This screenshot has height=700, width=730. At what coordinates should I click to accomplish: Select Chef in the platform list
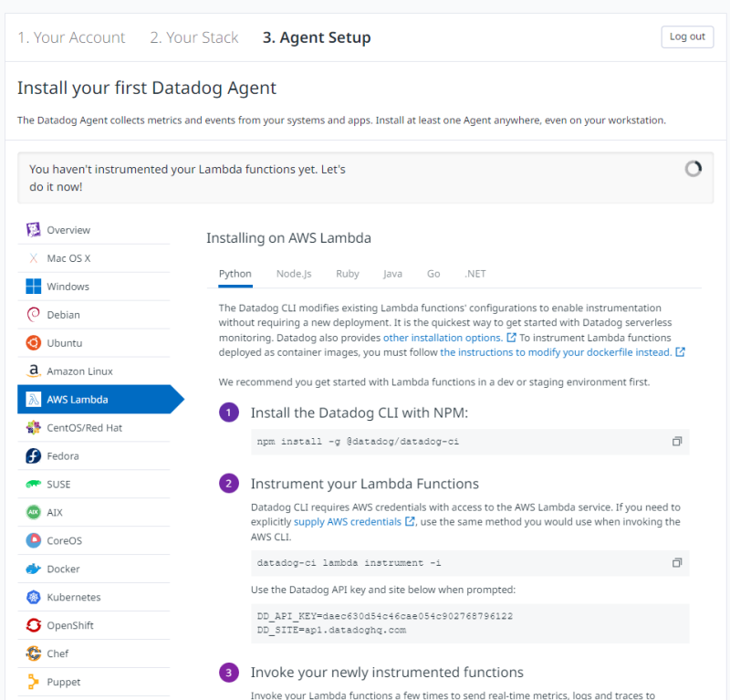click(x=57, y=653)
